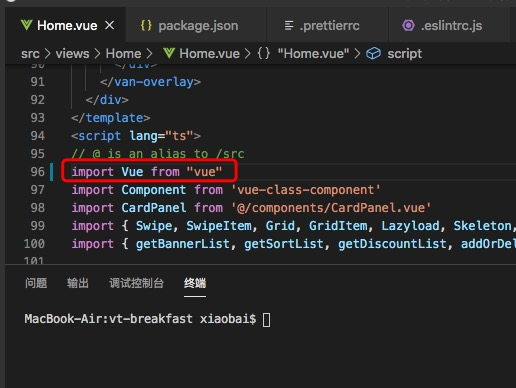516x388 pixels.
Task: Open the 输出 panel tab
Action: coord(78,283)
